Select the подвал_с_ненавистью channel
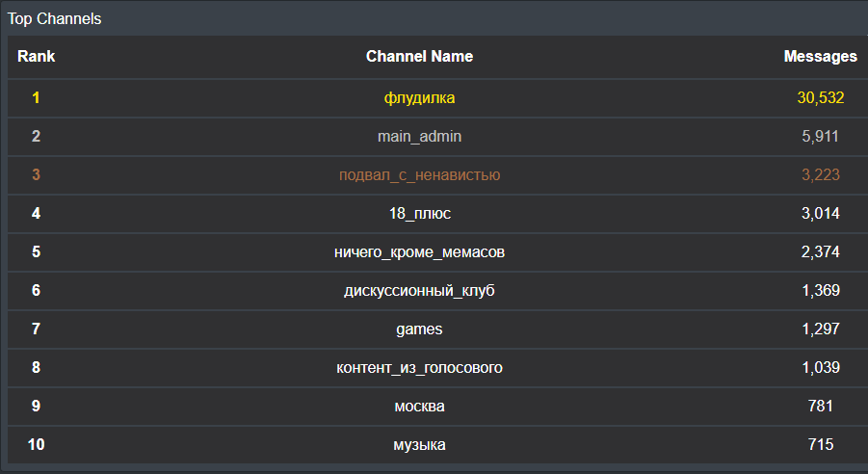The width and height of the screenshot is (868, 474). pos(419,175)
